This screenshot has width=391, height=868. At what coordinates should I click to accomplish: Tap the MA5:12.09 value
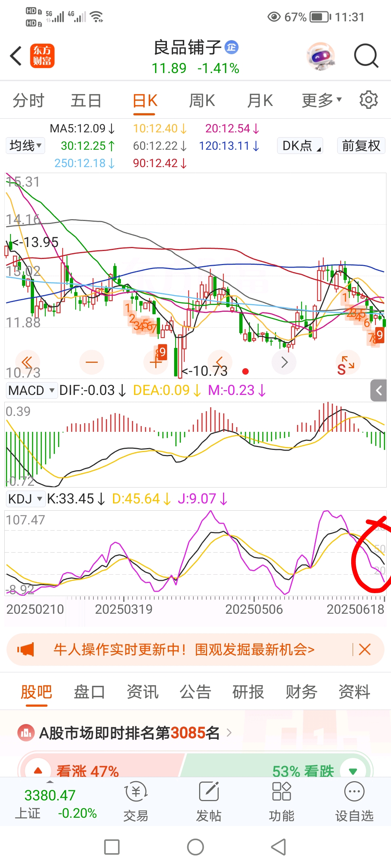82,128
